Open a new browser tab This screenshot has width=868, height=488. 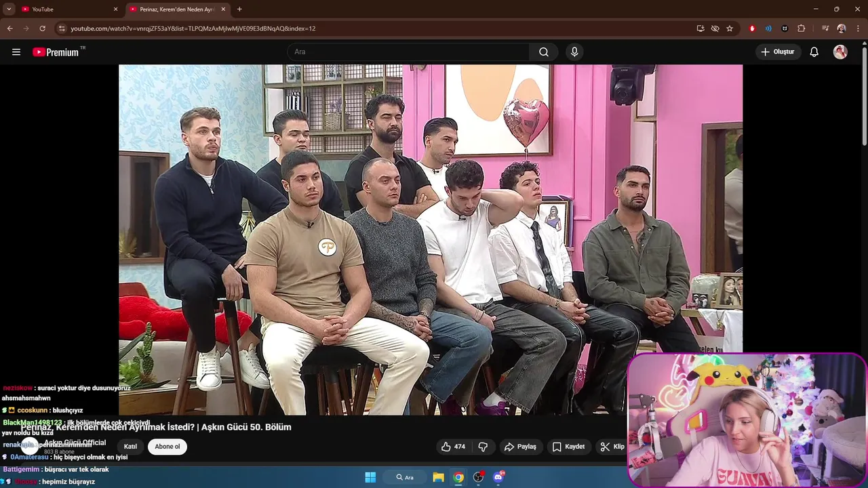(239, 9)
